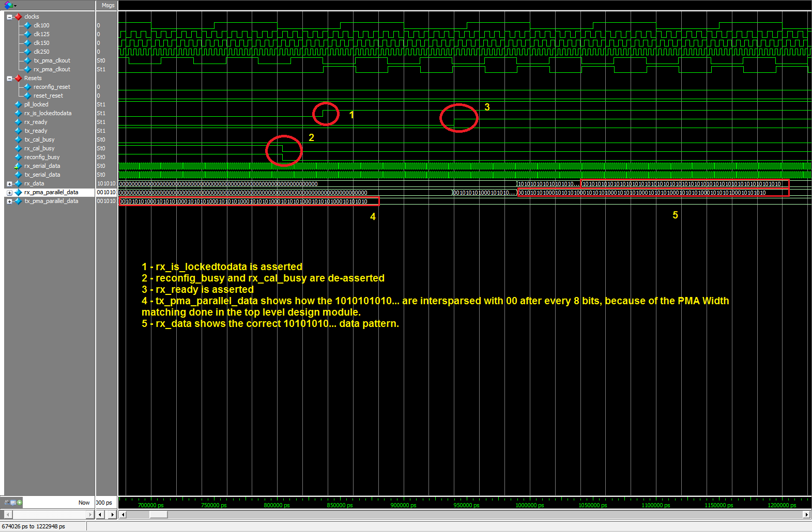Screen dimensions: 812x532
Task: Click the red clocks group icon
Action: [19, 17]
